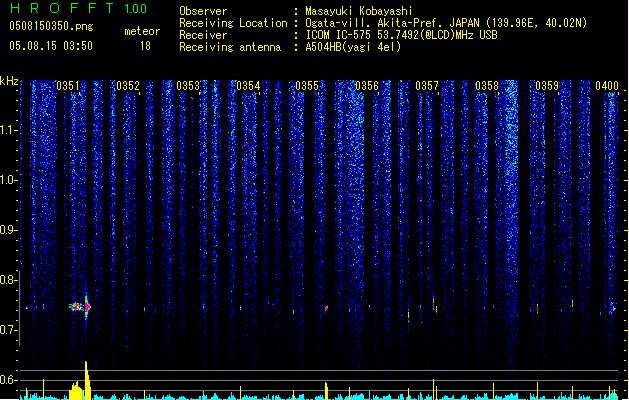
Task: Click the tall yellow power peak after 0351
Action: 87,380
